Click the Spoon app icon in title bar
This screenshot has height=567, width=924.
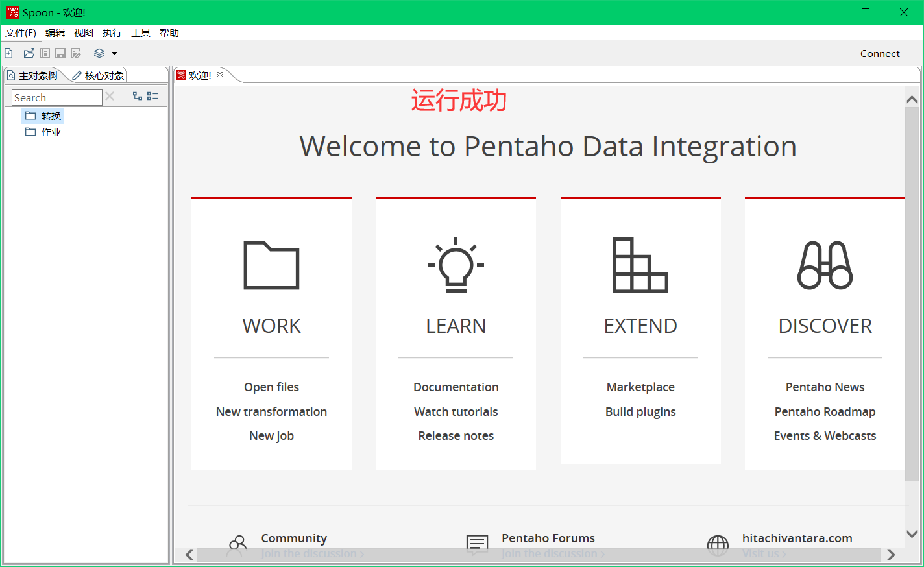(12, 12)
